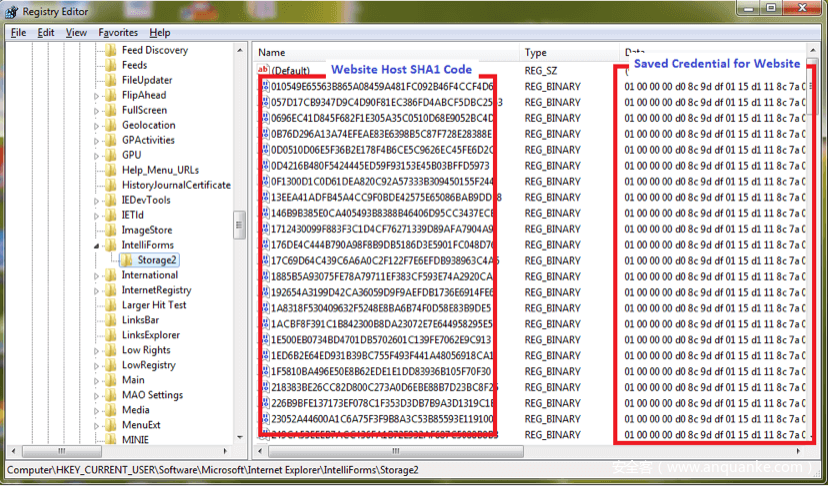Expand the International key node
Screen dimensions: 828x486
point(97,275)
